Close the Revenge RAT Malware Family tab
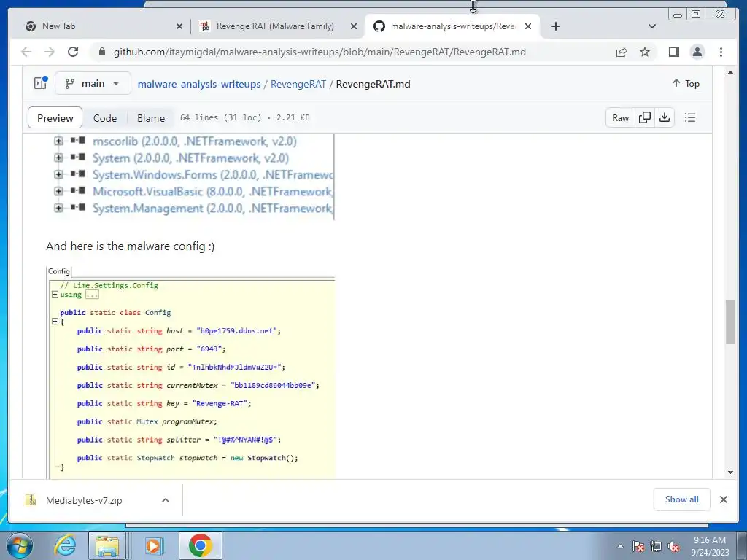Image resolution: width=747 pixels, height=560 pixels. 354,26
